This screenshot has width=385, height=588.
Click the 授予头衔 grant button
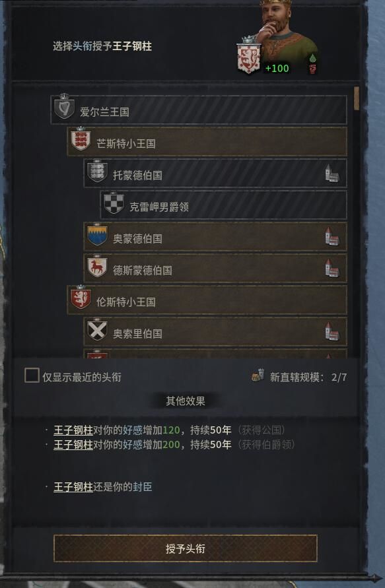186,548
